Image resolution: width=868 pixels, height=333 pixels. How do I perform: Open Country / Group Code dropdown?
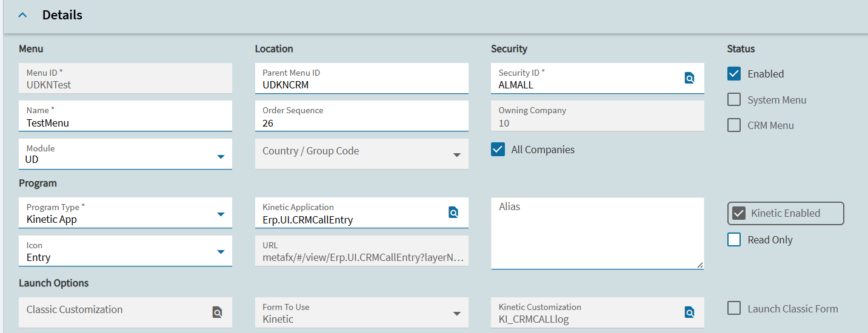point(457,155)
